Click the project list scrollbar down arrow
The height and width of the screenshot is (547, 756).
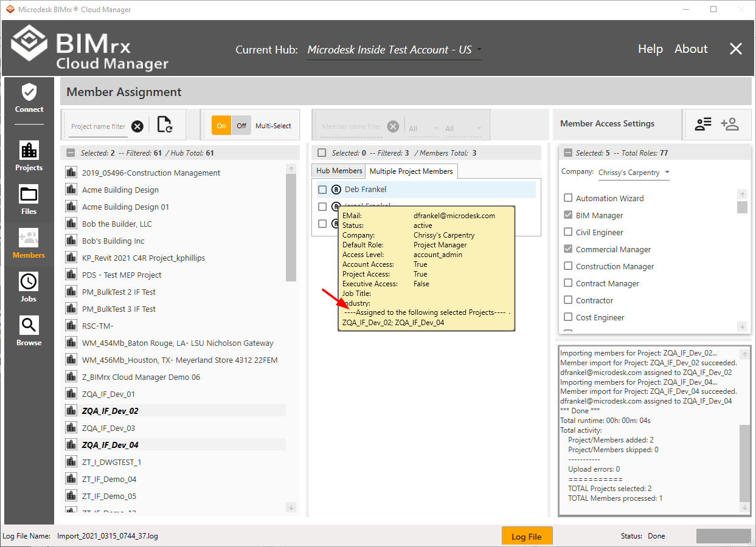291,507
